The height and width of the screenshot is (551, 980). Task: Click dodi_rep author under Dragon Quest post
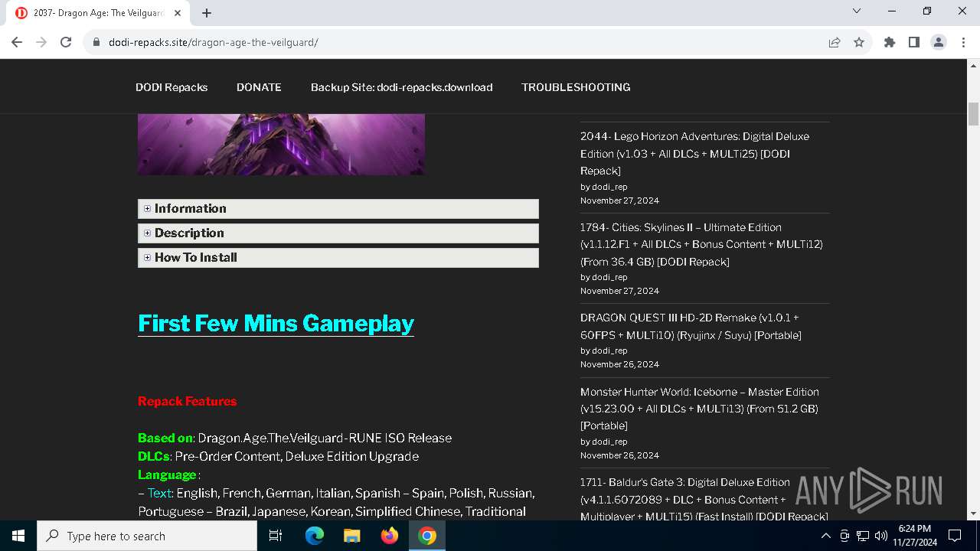point(609,350)
